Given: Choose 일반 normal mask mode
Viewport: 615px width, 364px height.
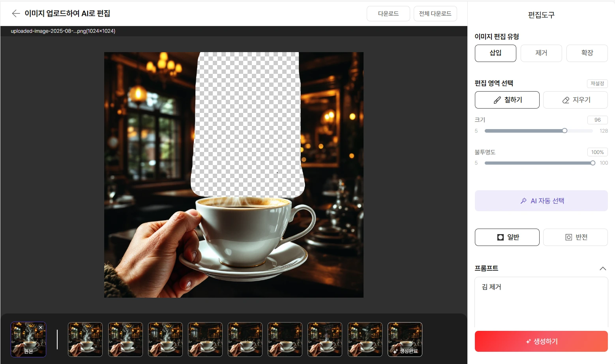Looking at the screenshot, I should 507,237.
